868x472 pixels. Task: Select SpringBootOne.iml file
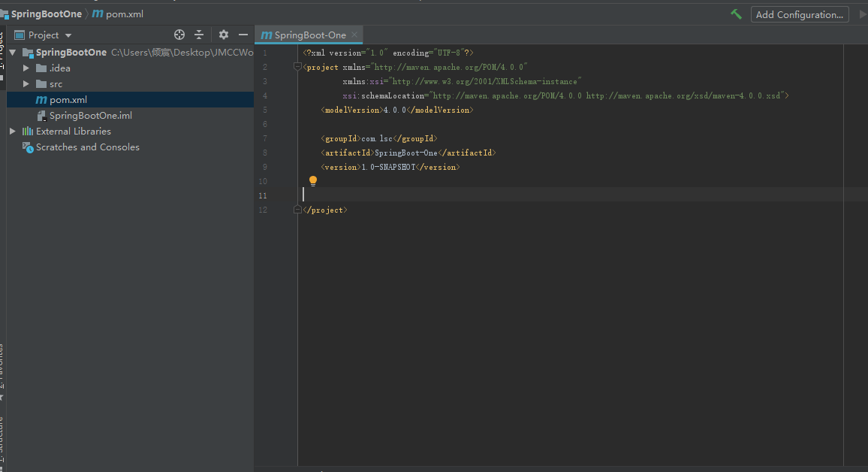click(90, 116)
